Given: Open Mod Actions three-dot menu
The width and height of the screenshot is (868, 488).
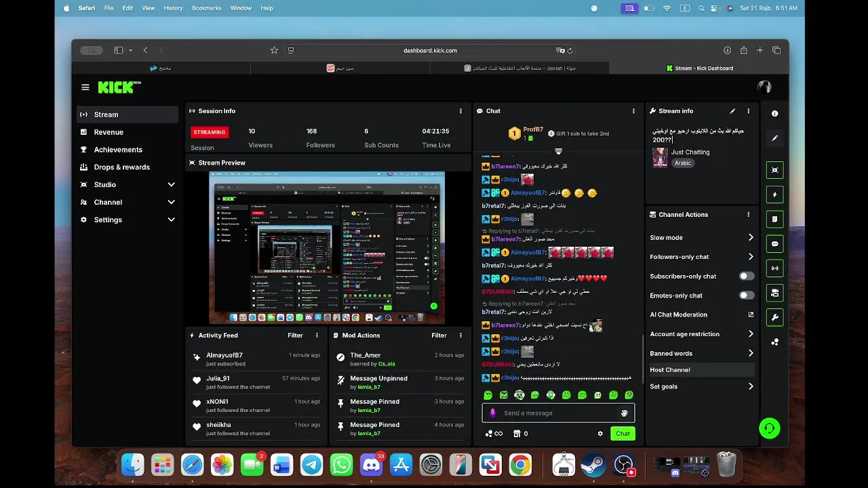Looking at the screenshot, I should (460, 335).
